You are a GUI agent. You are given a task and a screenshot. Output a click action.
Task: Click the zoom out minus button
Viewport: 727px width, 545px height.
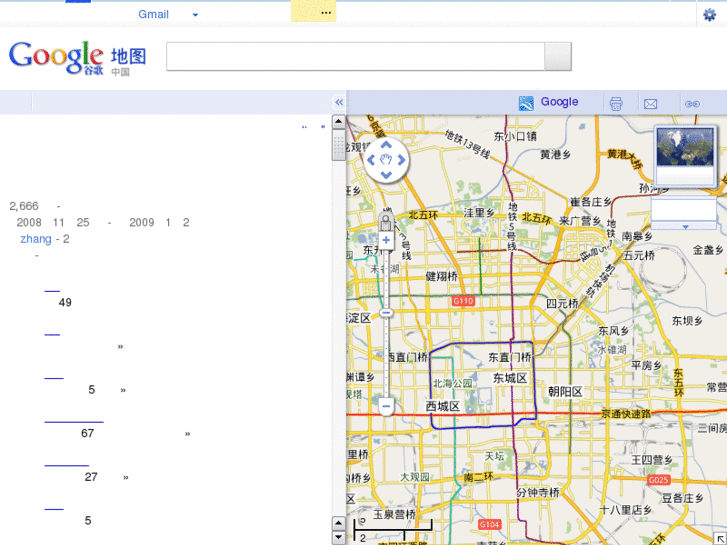pyautogui.click(x=386, y=406)
